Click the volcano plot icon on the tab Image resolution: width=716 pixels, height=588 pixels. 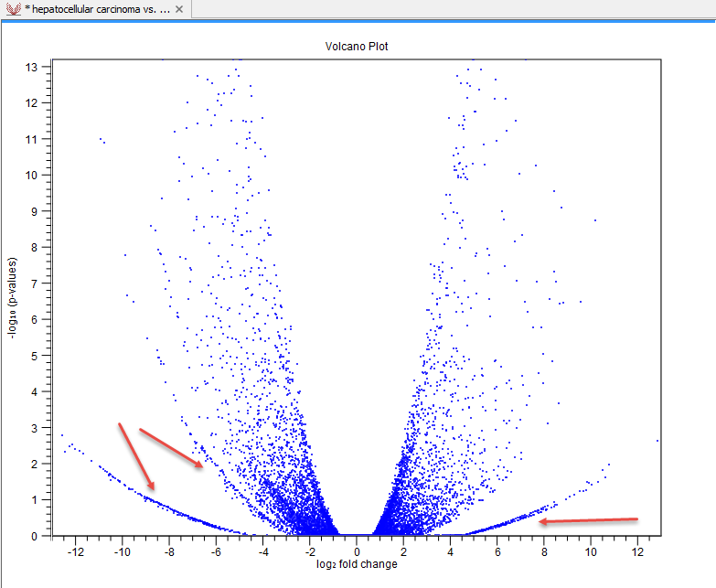pos(14,8)
